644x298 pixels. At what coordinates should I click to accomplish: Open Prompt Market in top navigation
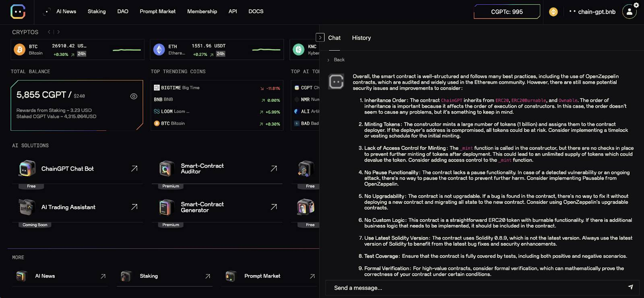157,11
